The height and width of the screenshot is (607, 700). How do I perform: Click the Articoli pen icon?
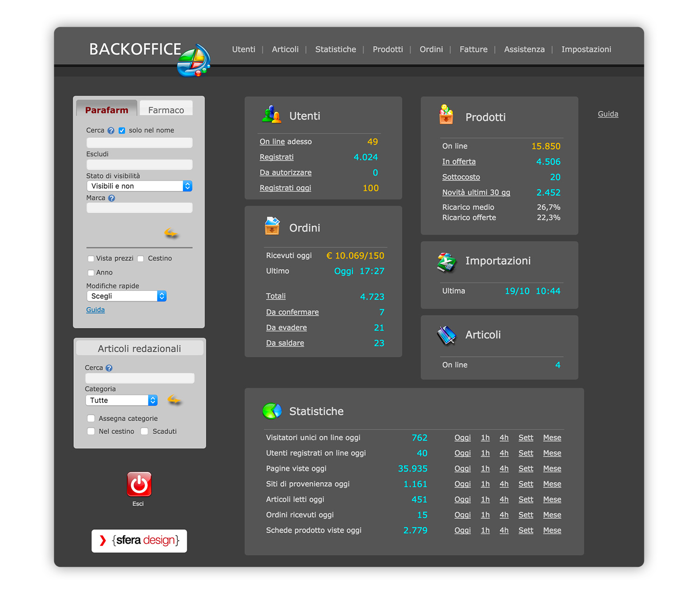pos(447,335)
